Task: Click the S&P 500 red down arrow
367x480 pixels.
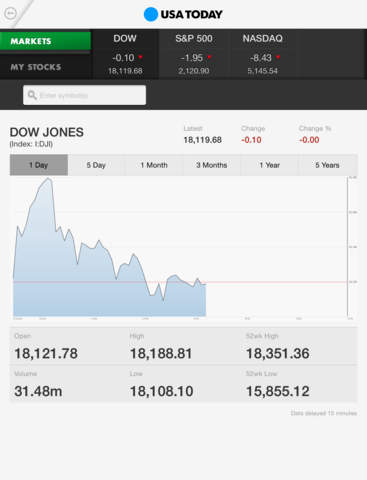Action: [x=209, y=57]
